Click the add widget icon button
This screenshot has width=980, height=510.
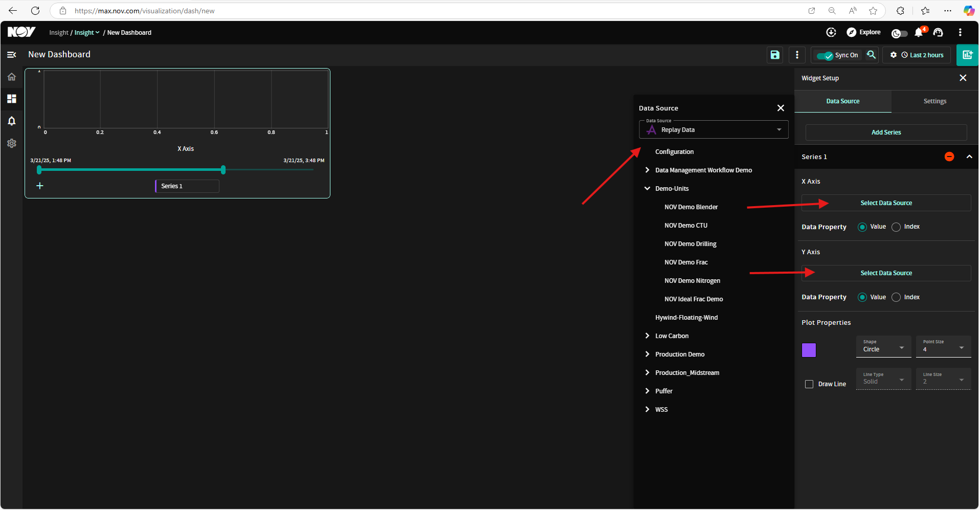967,55
